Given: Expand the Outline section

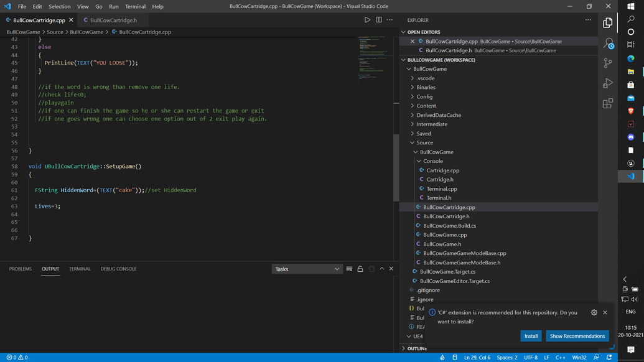Looking at the screenshot, I should (x=417, y=348).
